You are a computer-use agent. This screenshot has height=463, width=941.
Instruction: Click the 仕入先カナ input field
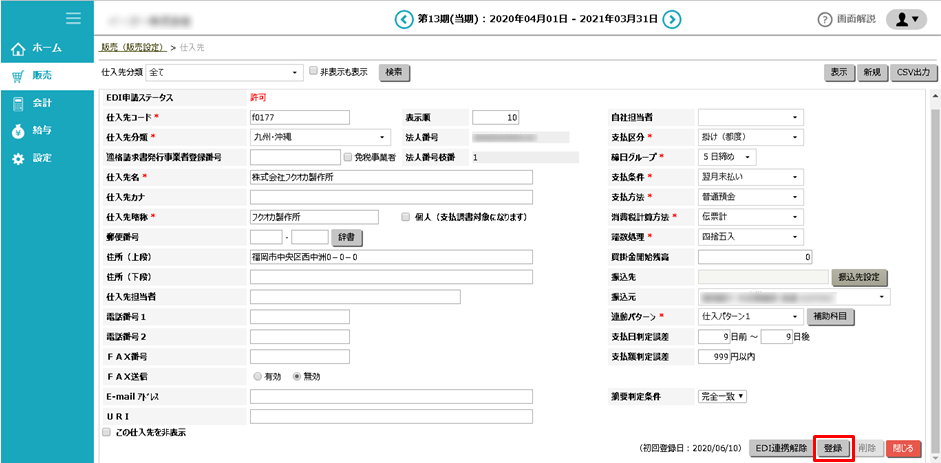pos(391,197)
